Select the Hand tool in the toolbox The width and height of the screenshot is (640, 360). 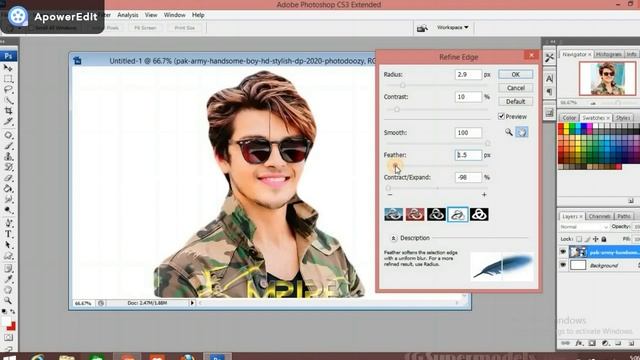8,290
